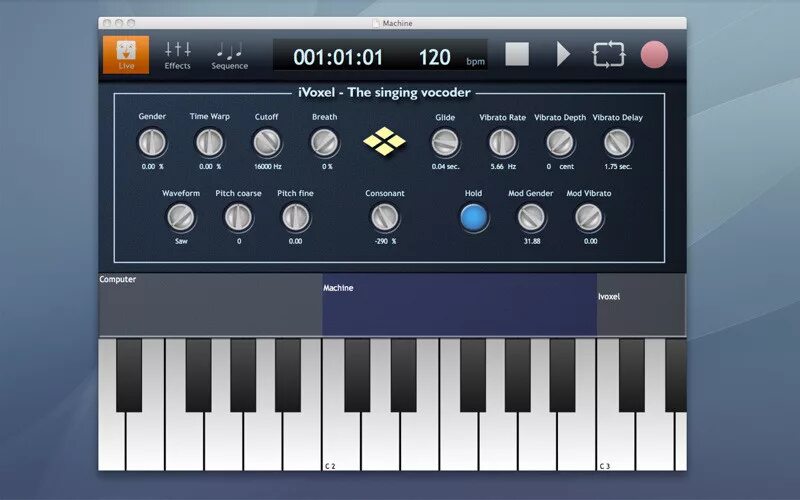The height and width of the screenshot is (500, 800).
Task: Click the Gender knob
Action: pos(152,142)
